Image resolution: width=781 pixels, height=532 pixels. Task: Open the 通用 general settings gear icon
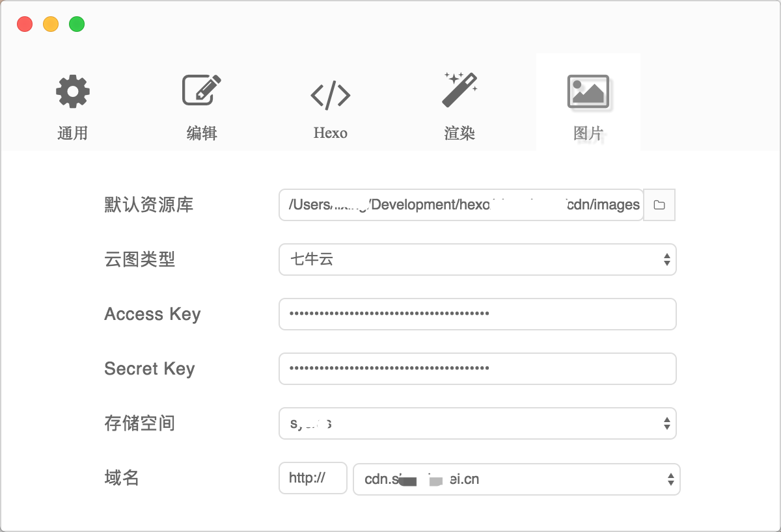pyautogui.click(x=73, y=92)
